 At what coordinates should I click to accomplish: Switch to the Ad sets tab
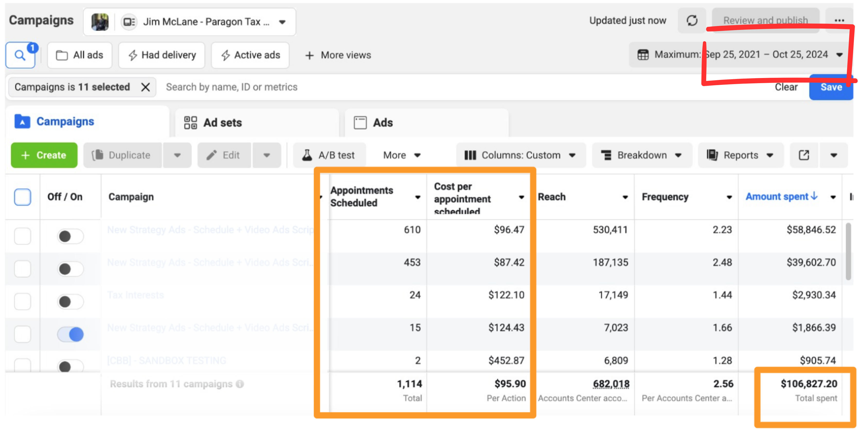pos(257,123)
